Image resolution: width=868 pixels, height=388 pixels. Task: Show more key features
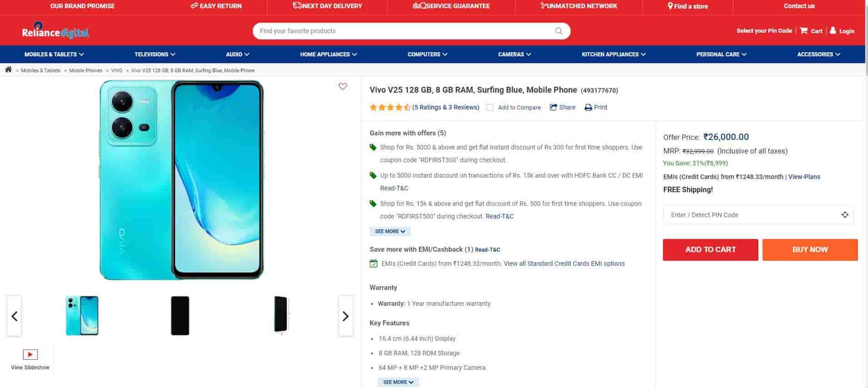[x=398, y=382]
